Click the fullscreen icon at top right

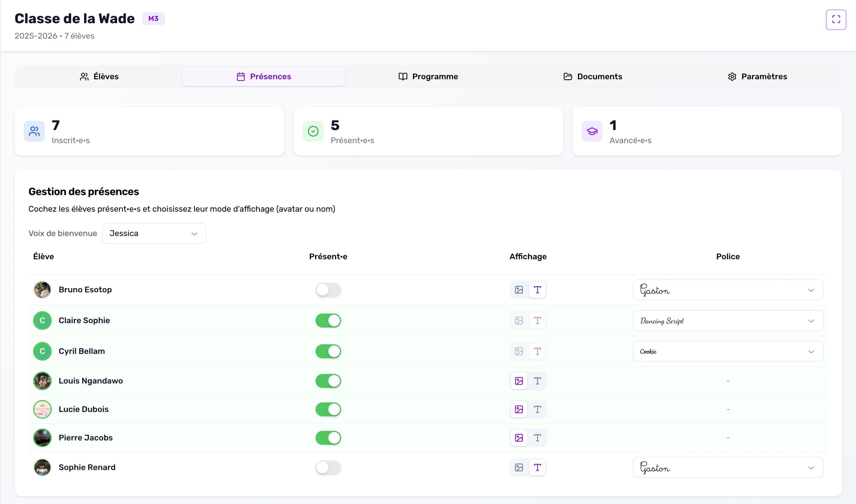(x=836, y=19)
